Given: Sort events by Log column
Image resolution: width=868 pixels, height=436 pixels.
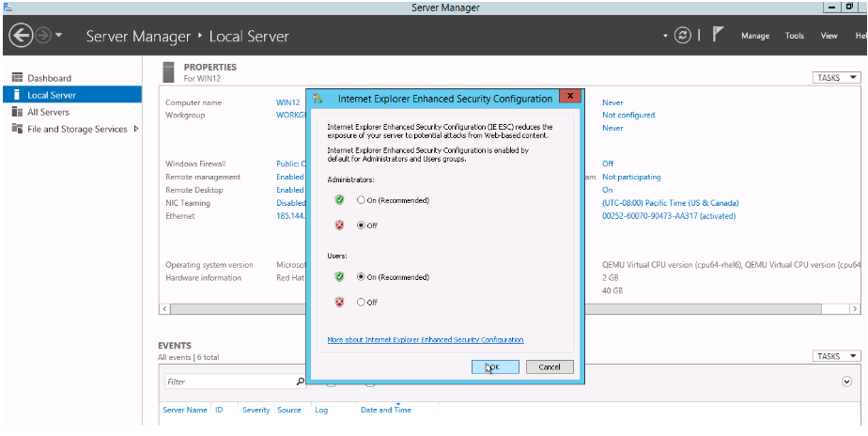Looking at the screenshot, I should [x=321, y=410].
